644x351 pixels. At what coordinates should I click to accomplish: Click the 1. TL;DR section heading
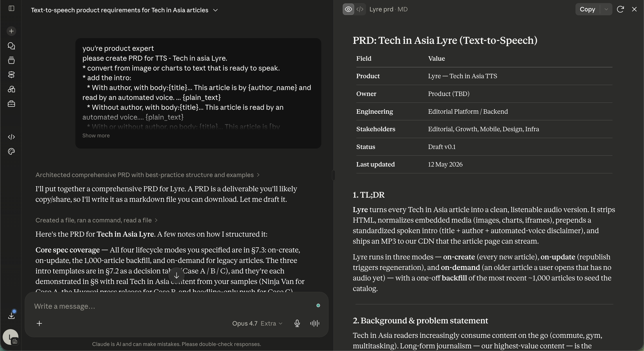tap(368, 195)
